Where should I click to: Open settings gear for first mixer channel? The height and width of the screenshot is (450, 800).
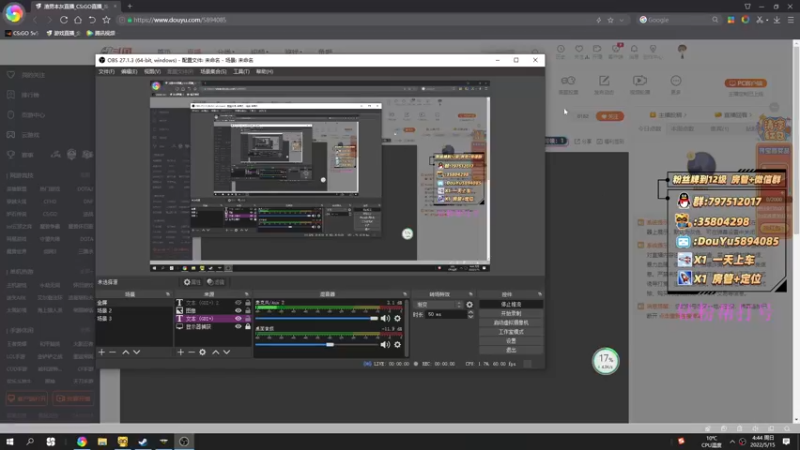[397, 318]
